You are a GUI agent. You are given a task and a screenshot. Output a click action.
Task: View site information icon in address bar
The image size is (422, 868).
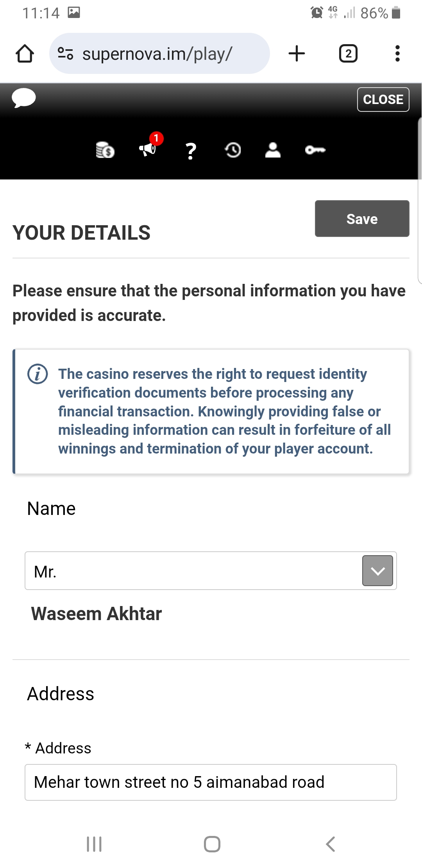click(x=65, y=54)
